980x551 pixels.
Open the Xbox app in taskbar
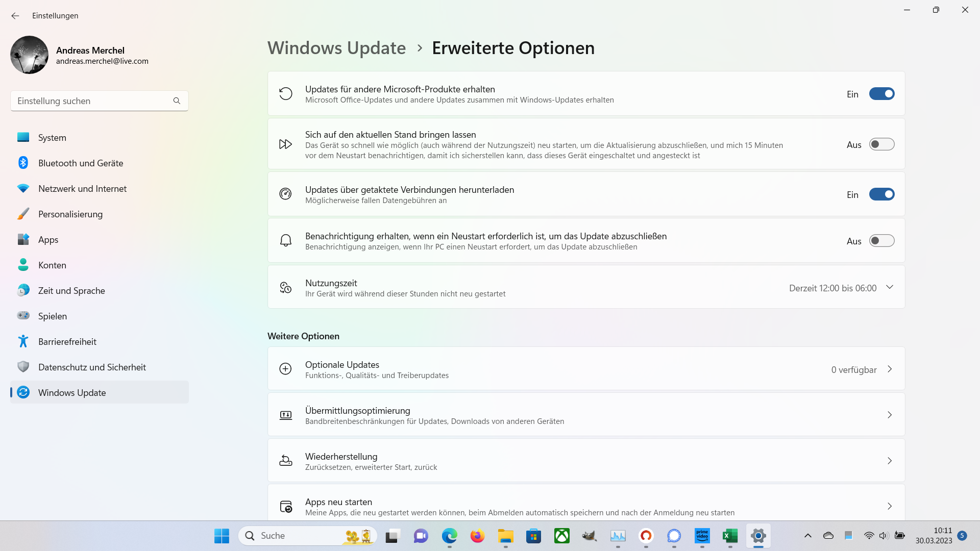[561, 536]
